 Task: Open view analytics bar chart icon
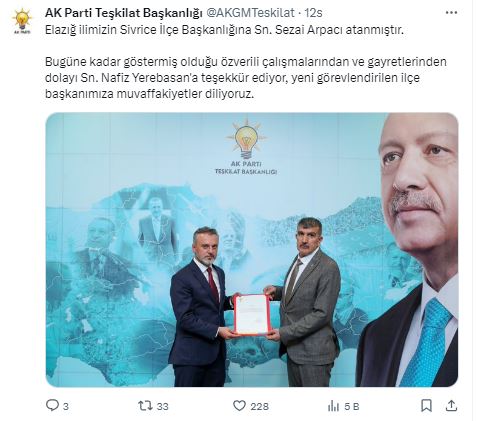(333, 406)
